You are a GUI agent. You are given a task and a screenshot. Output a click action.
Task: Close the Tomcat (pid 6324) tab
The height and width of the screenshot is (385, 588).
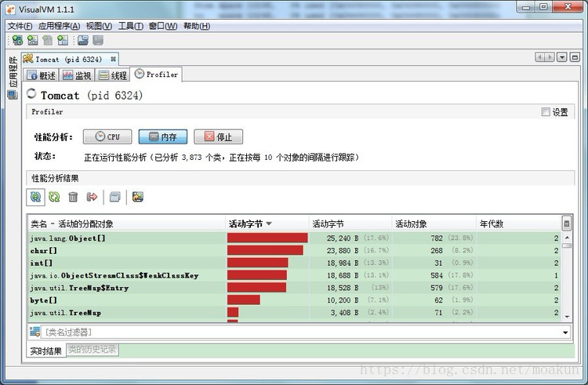point(113,60)
